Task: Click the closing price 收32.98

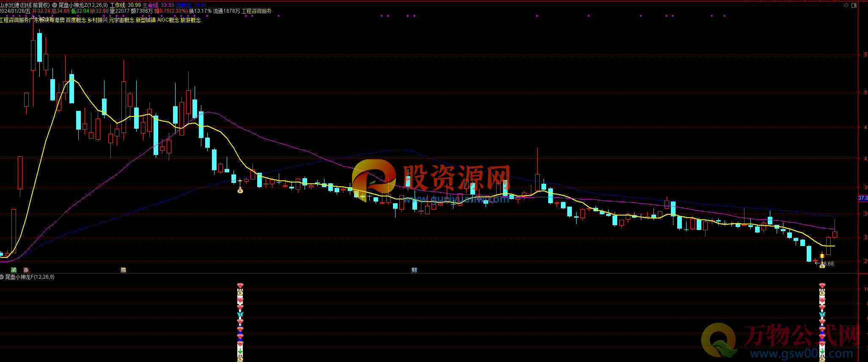Action: point(99,11)
